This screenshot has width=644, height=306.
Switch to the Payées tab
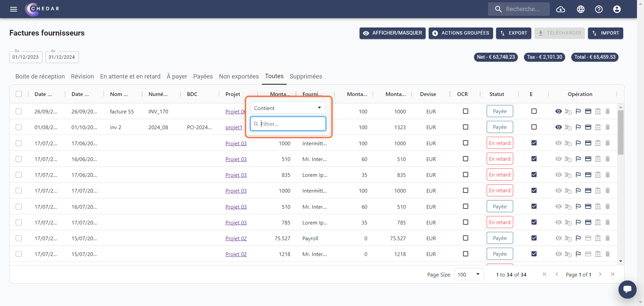(203, 76)
